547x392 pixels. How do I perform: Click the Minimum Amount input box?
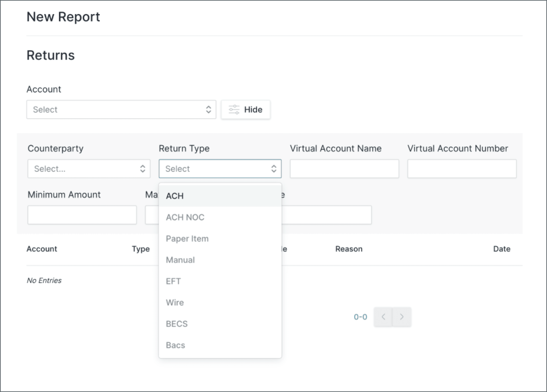(82, 215)
